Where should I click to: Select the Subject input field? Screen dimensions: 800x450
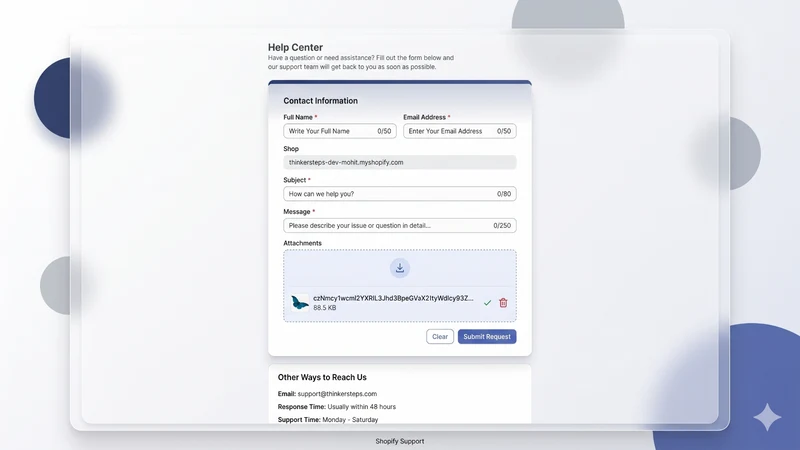click(399, 194)
